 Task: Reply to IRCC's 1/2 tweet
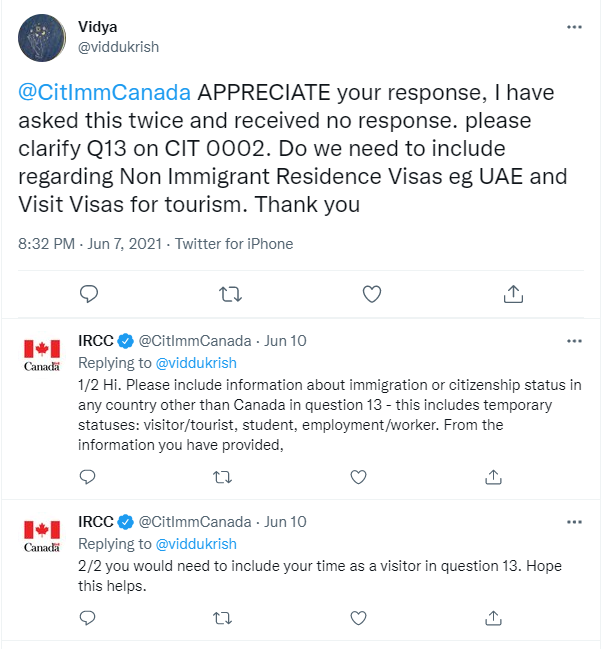[x=88, y=477]
